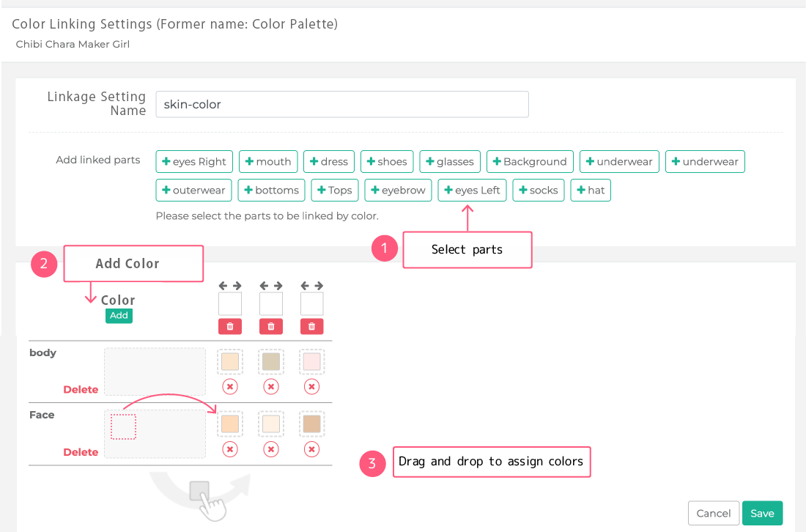Remove body row's khaki tan color assignment
This screenshot has width=806, height=532.
(271, 386)
